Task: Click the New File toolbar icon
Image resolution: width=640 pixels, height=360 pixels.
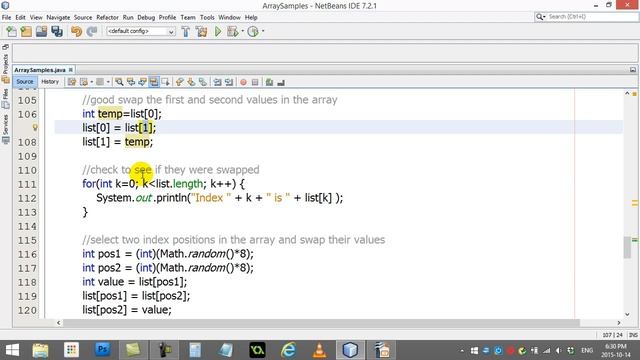Action: pos(11,31)
